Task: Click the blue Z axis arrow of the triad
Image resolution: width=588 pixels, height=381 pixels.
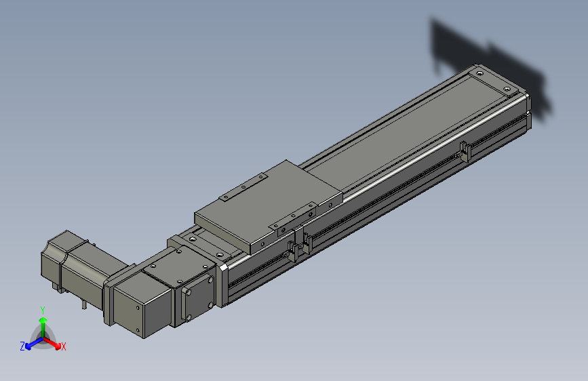Action: [x=34, y=344]
